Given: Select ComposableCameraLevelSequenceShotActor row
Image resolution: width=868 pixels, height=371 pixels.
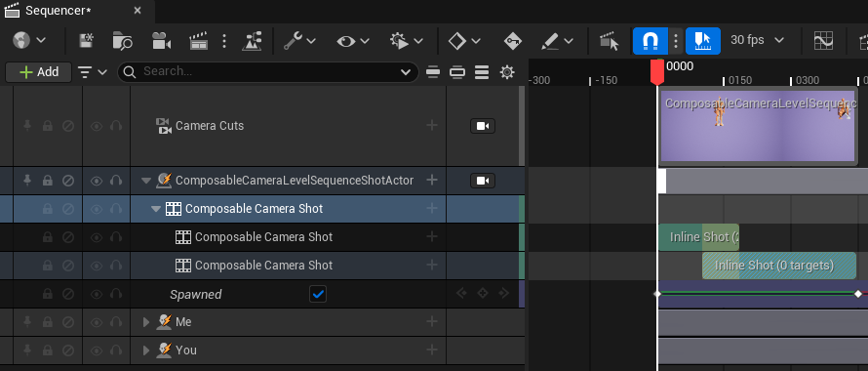Looking at the screenshot, I should click(294, 181).
